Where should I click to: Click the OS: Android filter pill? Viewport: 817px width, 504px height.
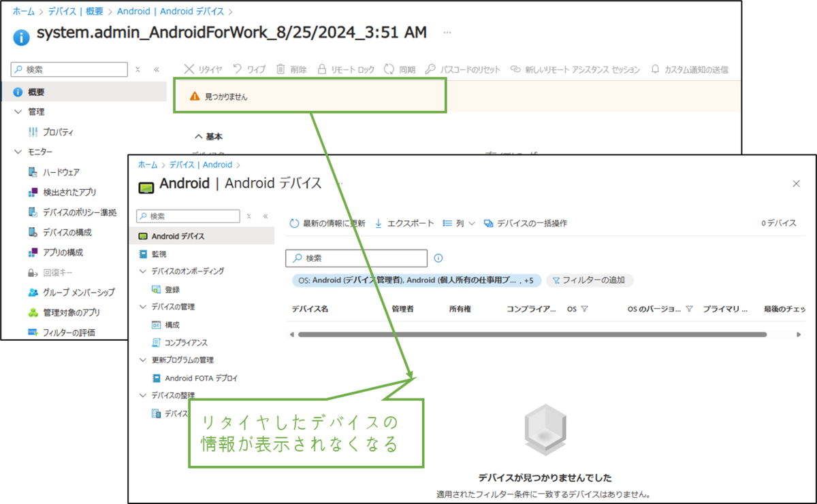417,280
